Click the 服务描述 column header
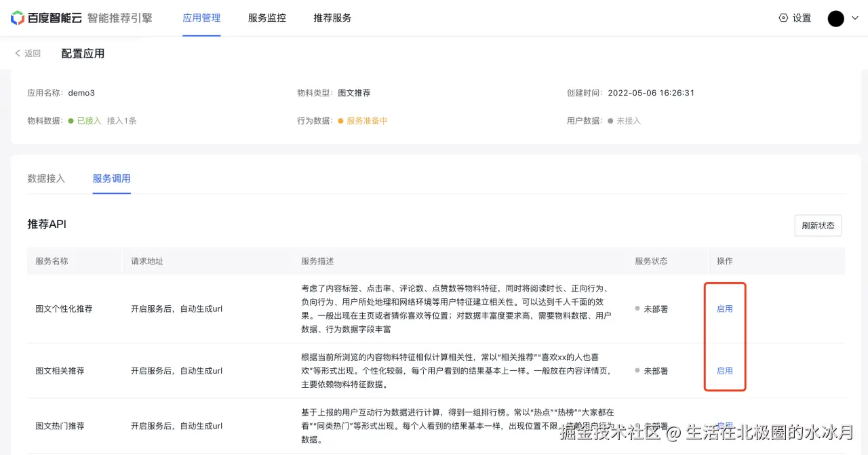Screen dimensions: 868x455 coord(317,261)
